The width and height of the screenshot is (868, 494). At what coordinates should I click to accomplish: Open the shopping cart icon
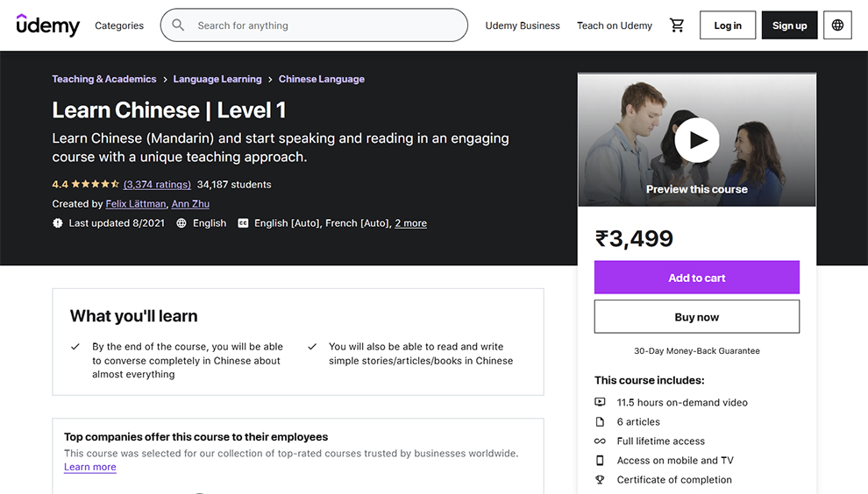coord(677,25)
